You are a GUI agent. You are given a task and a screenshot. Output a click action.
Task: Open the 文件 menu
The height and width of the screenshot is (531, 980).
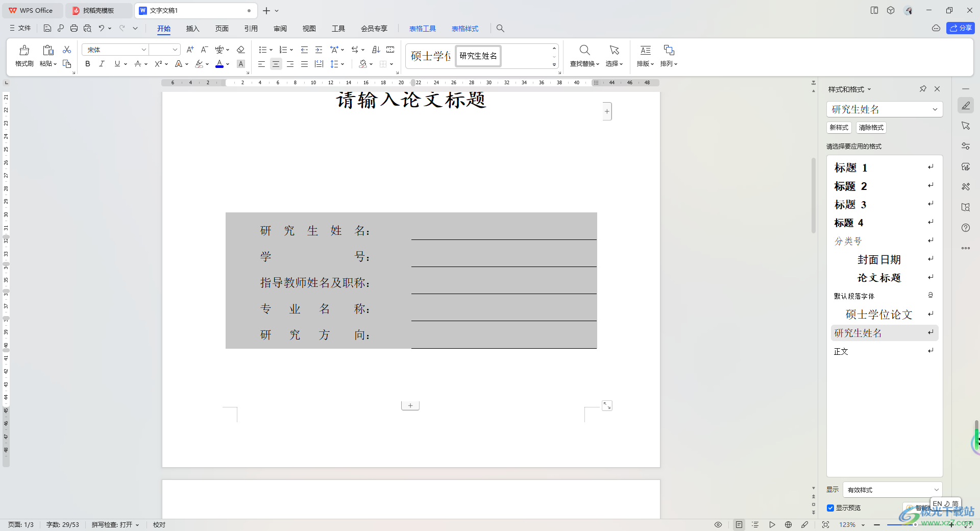click(20, 28)
